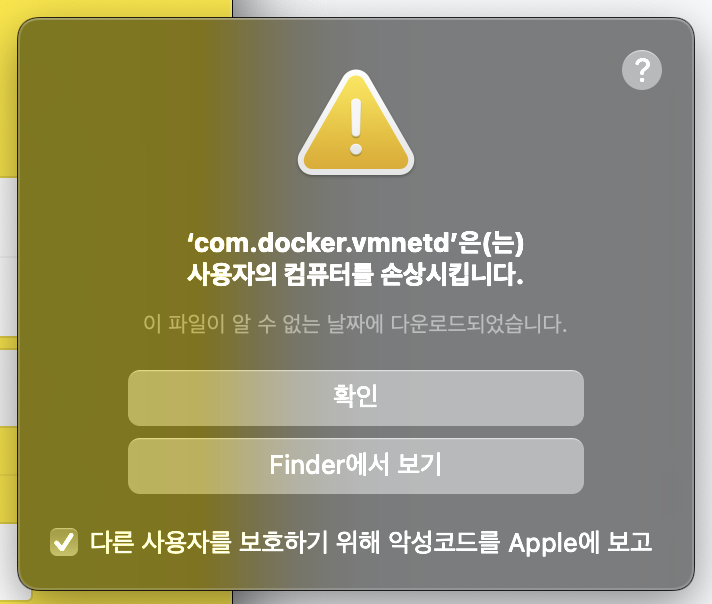This screenshot has height=604, width=712.
Task: Click the yellow strip below the dialog's left corner
Action: point(132,598)
